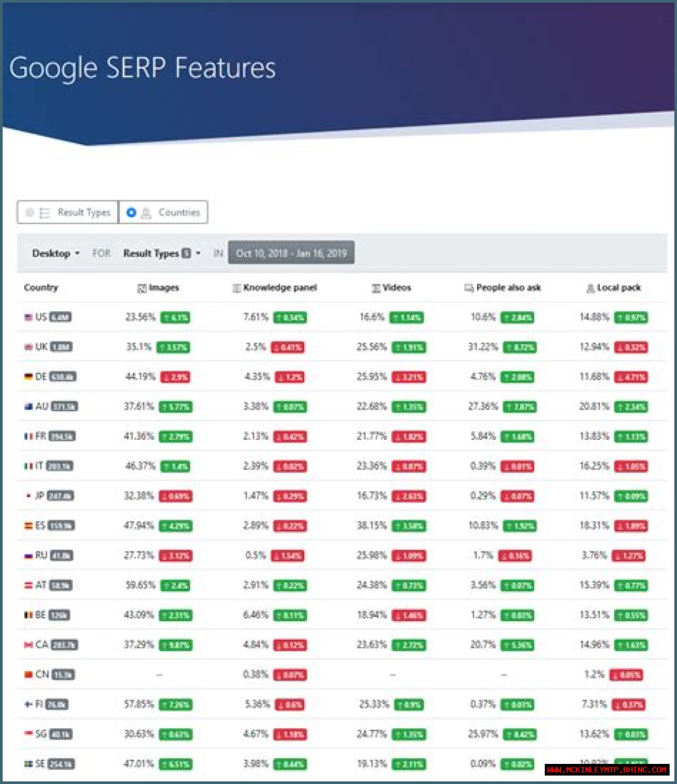Open the Result Types filter dropdown
Viewport: 677px width, 784px height.
tap(162, 253)
